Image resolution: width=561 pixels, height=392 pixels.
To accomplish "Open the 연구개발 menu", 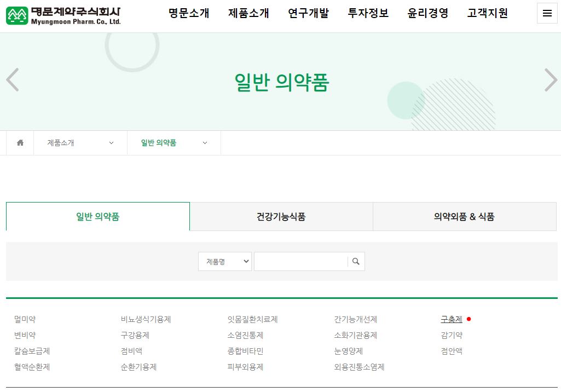I will [308, 13].
